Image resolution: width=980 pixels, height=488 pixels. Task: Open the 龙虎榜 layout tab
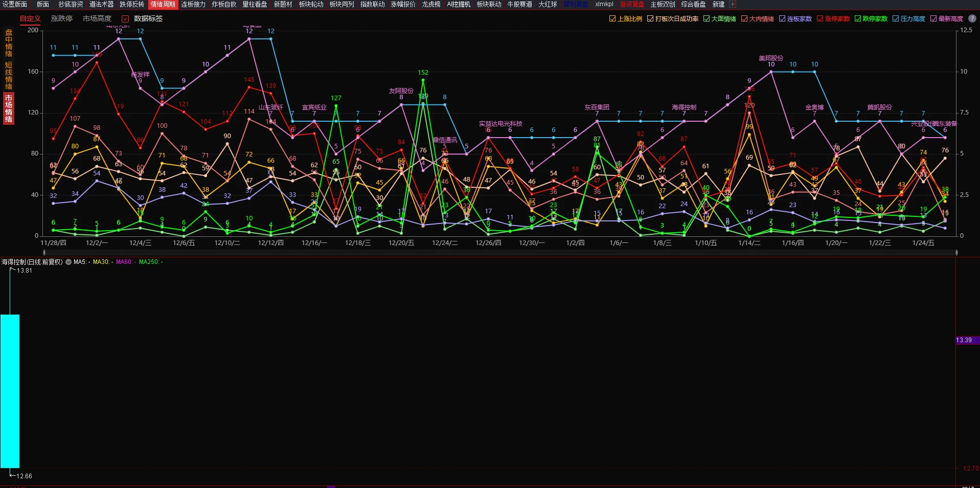tap(431, 4)
